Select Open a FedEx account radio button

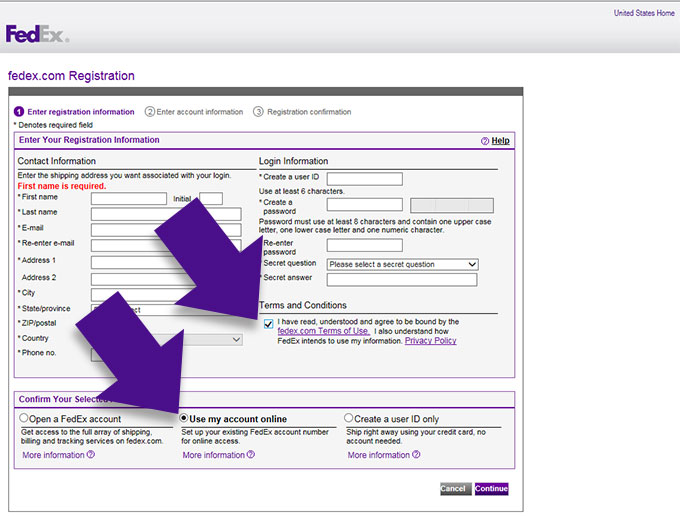(24, 418)
